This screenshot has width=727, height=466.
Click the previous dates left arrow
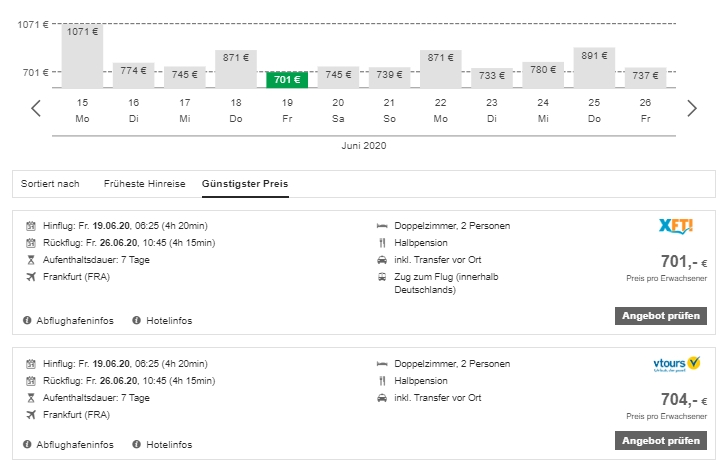coord(36,108)
